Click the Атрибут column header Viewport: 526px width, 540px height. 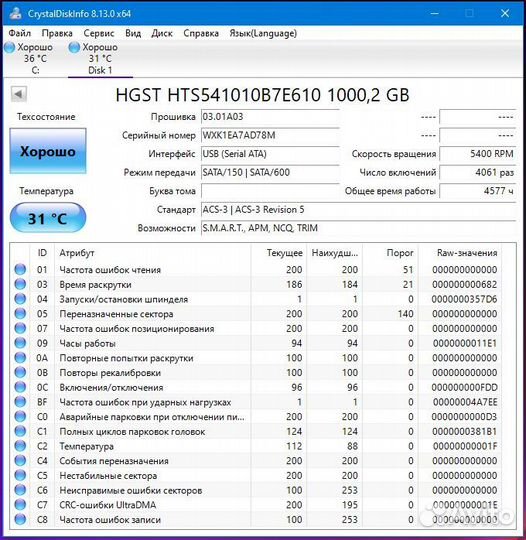point(153,253)
